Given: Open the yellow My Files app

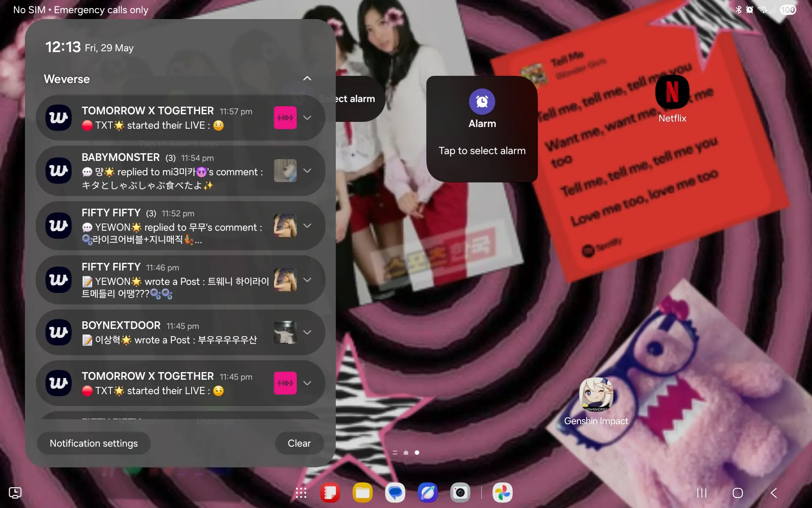Looking at the screenshot, I should (362, 493).
